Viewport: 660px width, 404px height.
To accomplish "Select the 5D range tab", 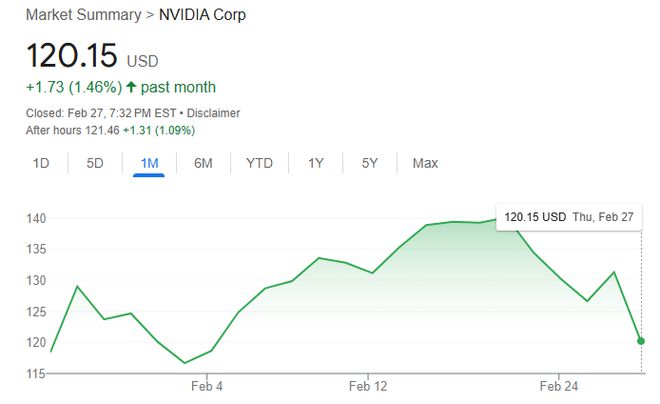I will [x=95, y=163].
